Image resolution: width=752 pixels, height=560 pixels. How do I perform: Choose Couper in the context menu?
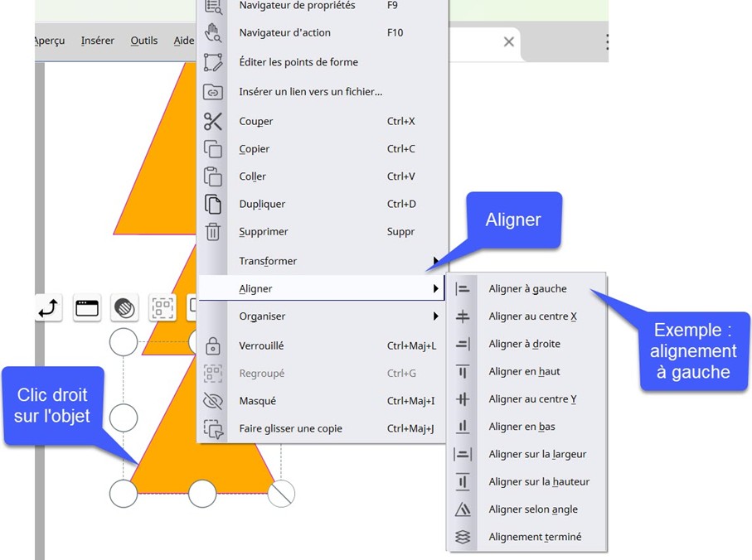point(323,121)
